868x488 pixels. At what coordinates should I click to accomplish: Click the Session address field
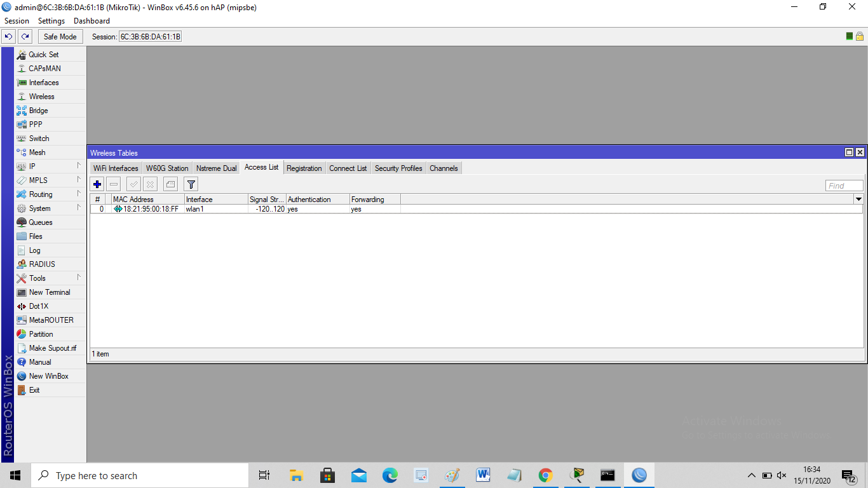point(151,37)
